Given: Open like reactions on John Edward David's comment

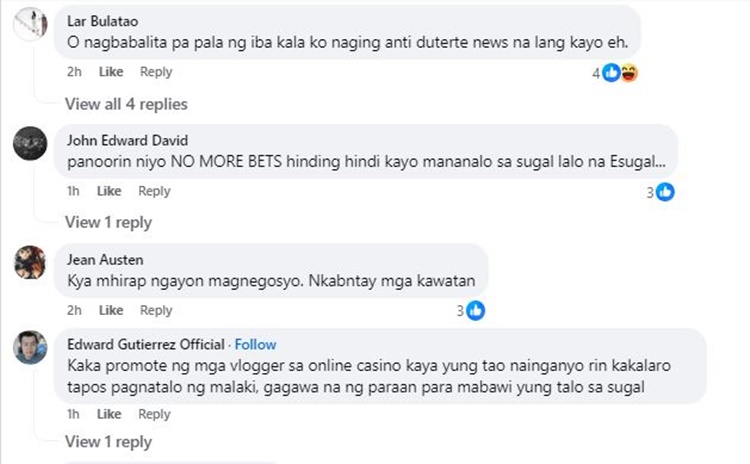Looking at the screenshot, I should [x=665, y=192].
